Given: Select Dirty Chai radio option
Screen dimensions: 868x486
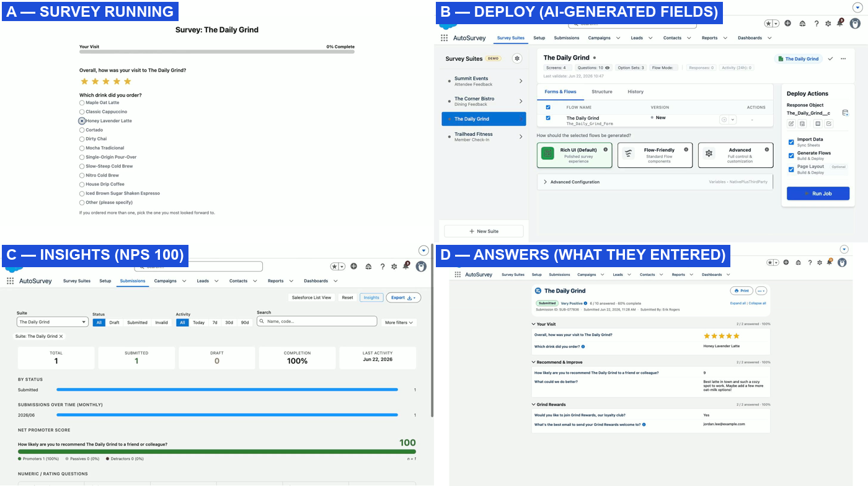Looking at the screenshot, I should pos(82,139).
